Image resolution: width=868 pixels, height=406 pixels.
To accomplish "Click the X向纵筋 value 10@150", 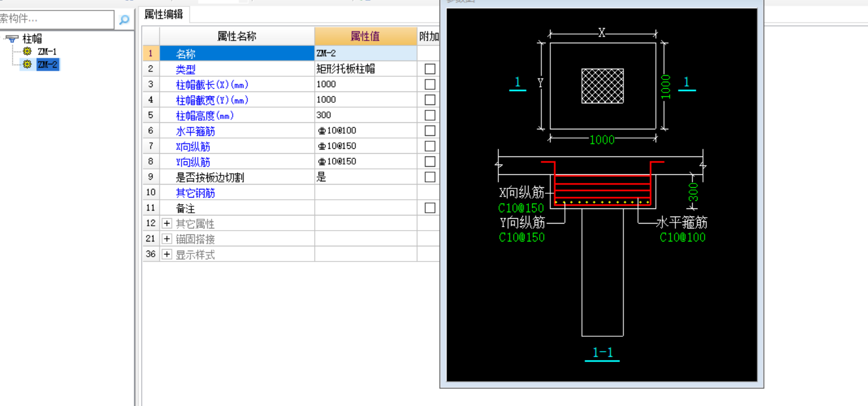I will (366, 146).
